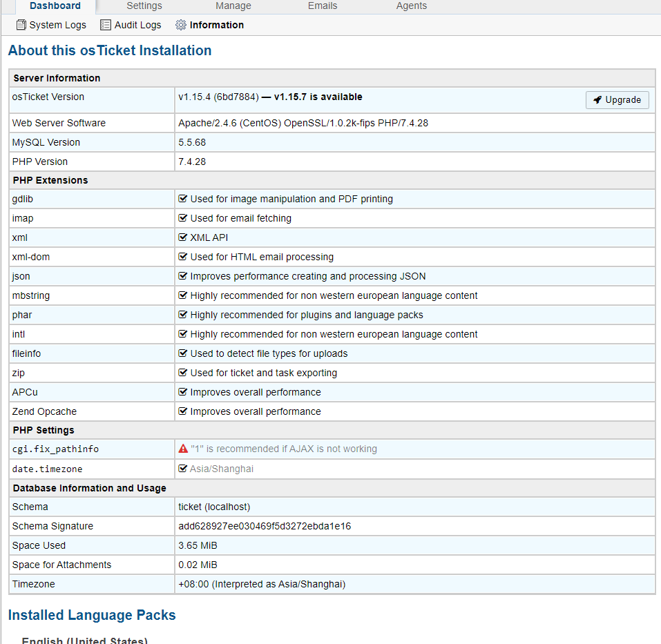The width and height of the screenshot is (661, 644).
Task: Click the check icon in the gdlib row
Action: point(182,199)
